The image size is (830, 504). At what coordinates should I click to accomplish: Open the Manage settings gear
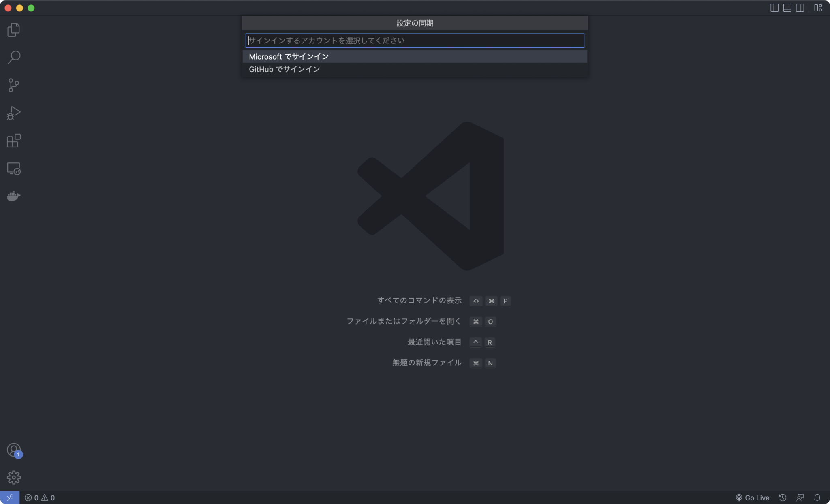pyautogui.click(x=13, y=477)
